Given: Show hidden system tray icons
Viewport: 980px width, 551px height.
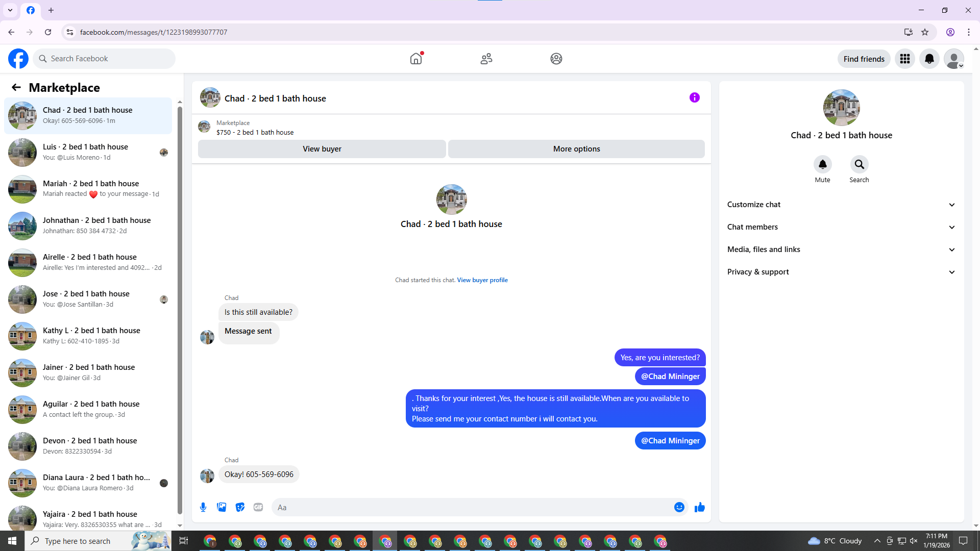Looking at the screenshot, I should pos(877,541).
